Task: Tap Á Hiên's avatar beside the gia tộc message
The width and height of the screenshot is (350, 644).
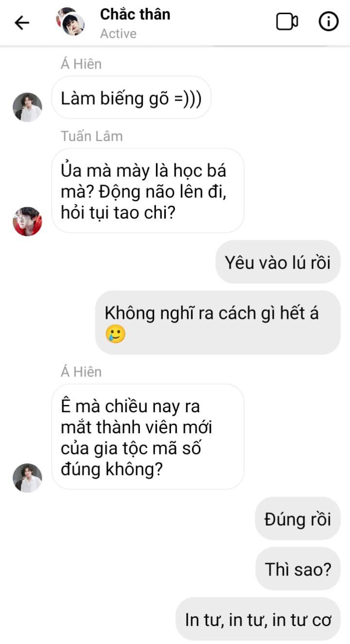Action: [27, 478]
